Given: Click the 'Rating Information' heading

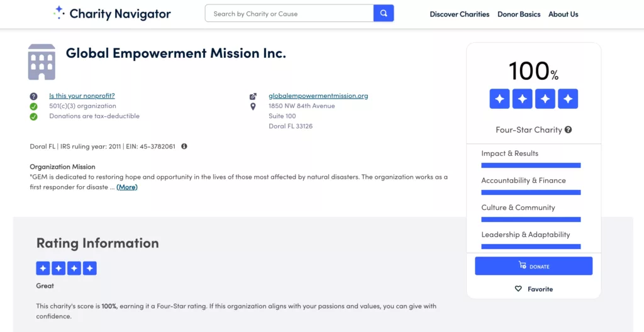Looking at the screenshot, I should point(97,243).
